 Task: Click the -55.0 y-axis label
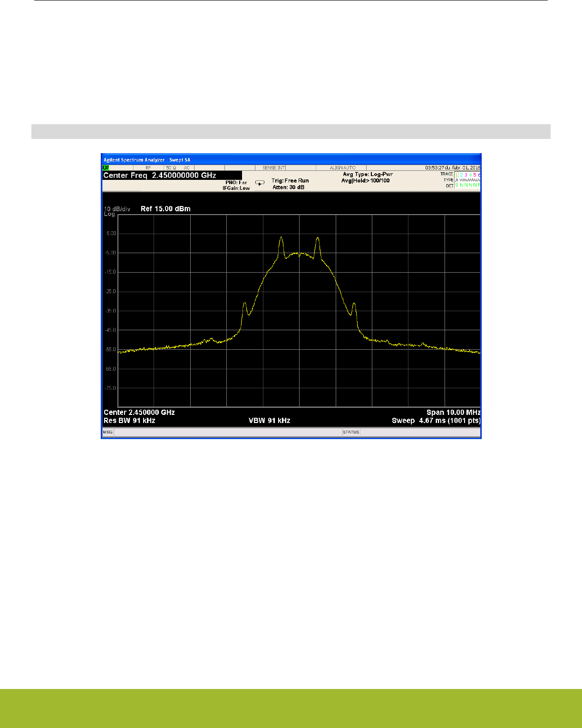coord(110,350)
